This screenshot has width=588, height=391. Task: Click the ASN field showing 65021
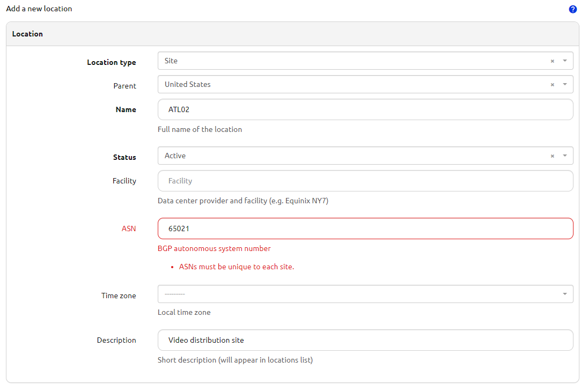365,228
